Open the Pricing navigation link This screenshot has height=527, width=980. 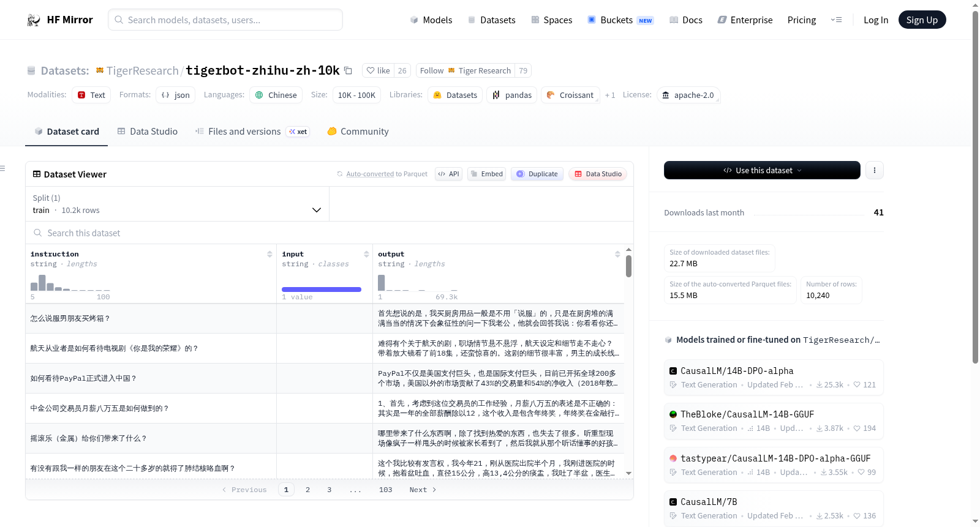[x=802, y=20]
